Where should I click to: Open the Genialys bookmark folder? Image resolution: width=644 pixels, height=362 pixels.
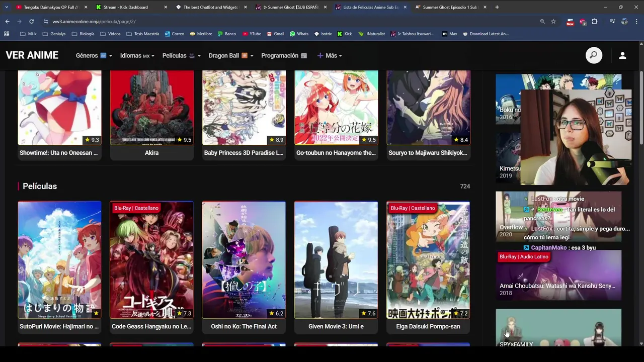click(x=54, y=34)
